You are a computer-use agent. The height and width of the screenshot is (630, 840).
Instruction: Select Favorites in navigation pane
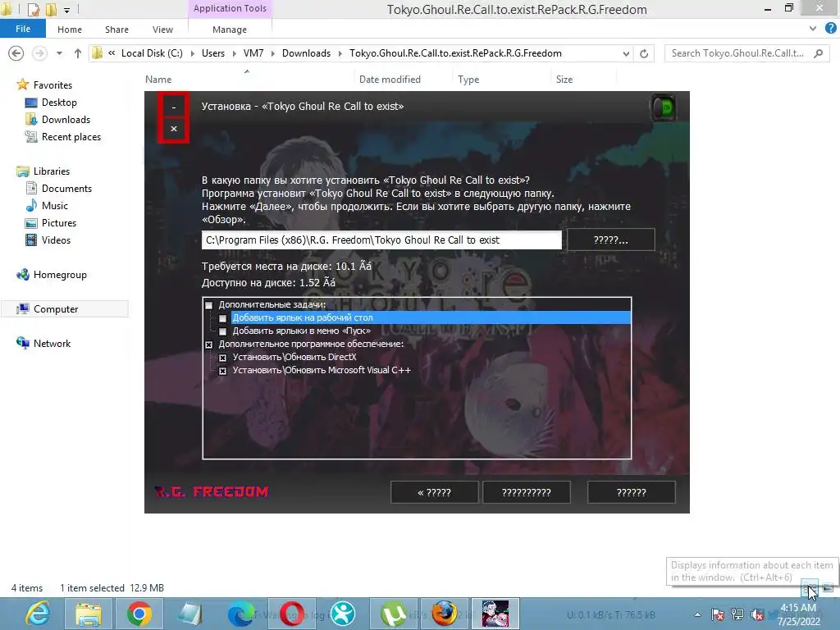coord(52,85)
